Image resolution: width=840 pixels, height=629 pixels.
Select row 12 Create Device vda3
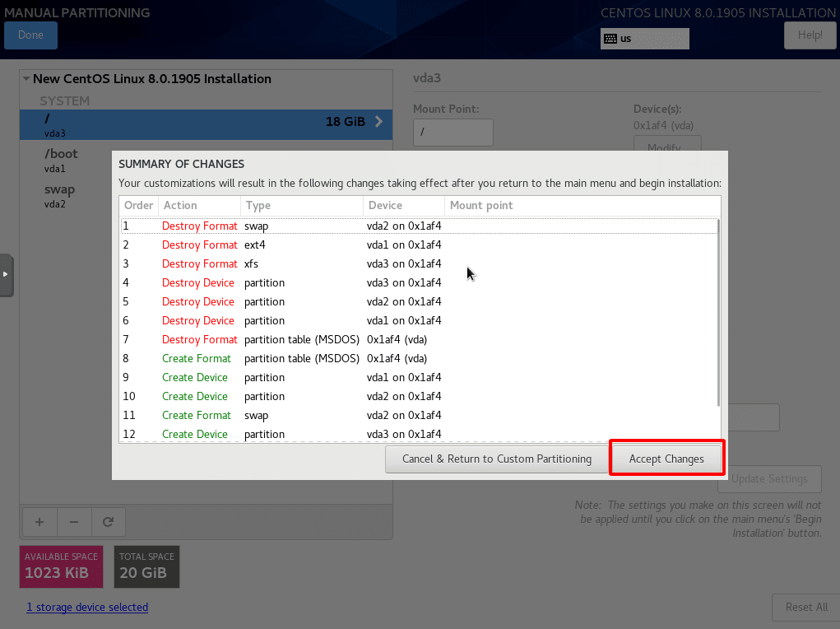pyautogui.click(x=419, y=434)
